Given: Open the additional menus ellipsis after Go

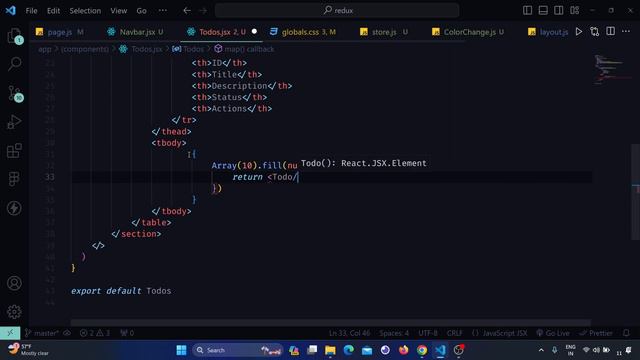Looking at the screenshot, I should pos(162,11).
